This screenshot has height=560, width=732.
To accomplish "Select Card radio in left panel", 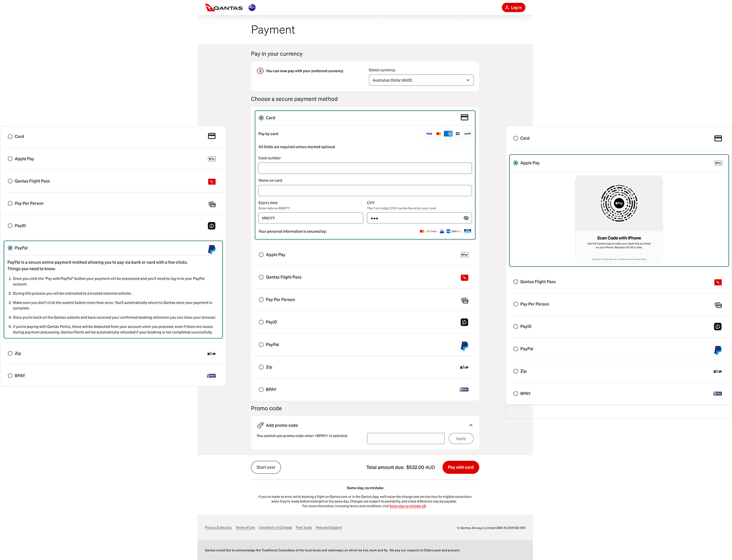I will click(10, 137).
